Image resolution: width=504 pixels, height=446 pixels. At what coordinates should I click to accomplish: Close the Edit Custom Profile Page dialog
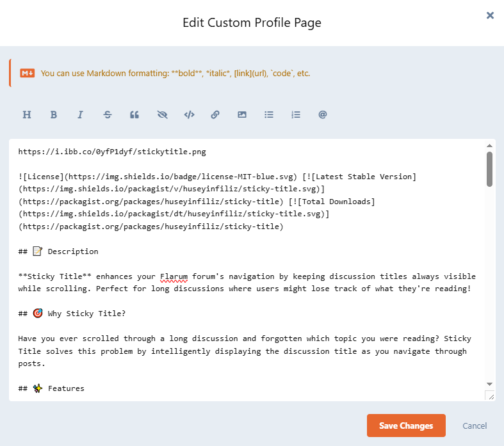click(490, 15)
